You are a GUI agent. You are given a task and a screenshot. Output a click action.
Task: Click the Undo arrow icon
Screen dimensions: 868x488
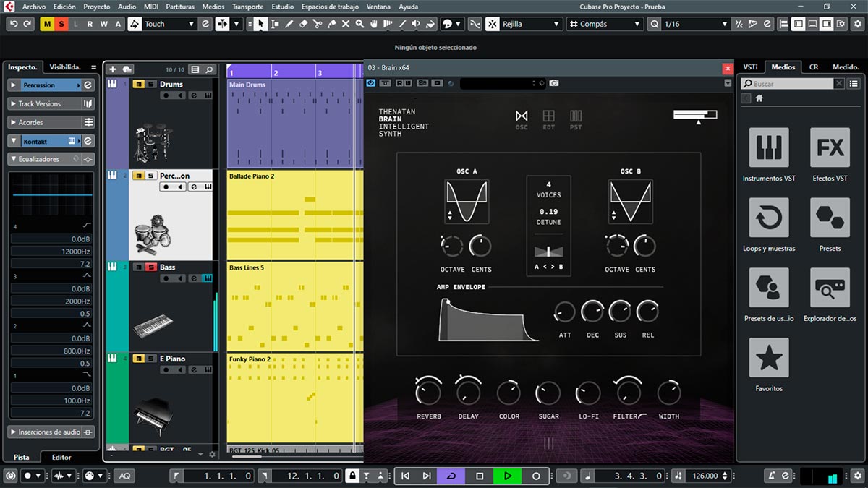click(x=14, y=24)
